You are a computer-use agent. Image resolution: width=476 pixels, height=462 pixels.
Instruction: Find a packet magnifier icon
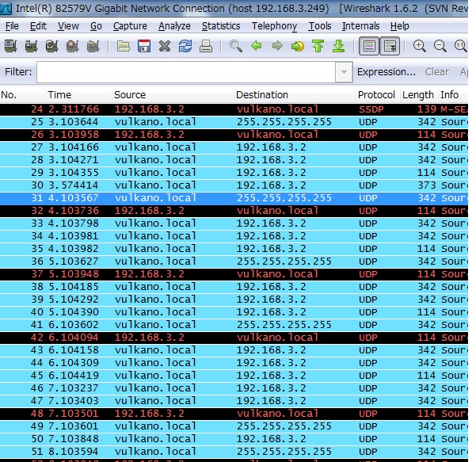(236, 47)
